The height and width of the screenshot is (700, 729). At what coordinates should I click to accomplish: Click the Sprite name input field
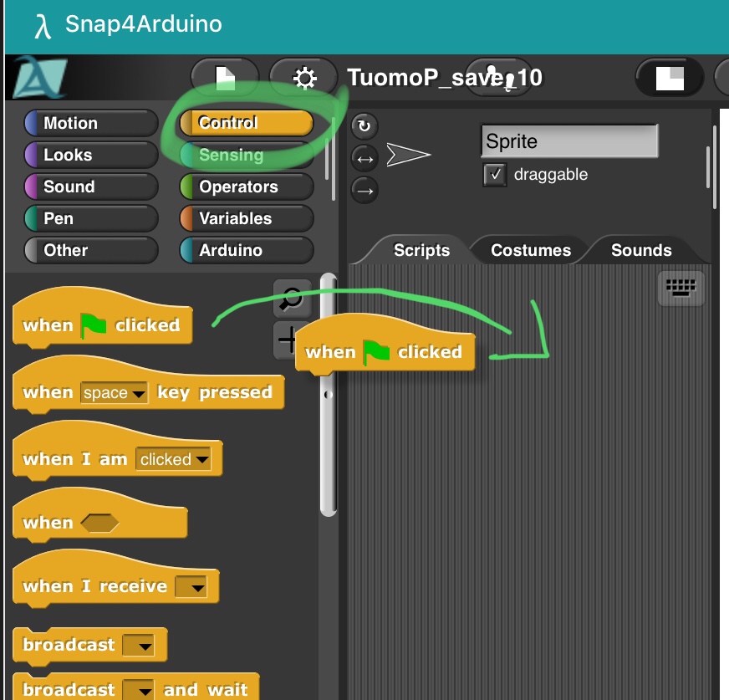568,141
